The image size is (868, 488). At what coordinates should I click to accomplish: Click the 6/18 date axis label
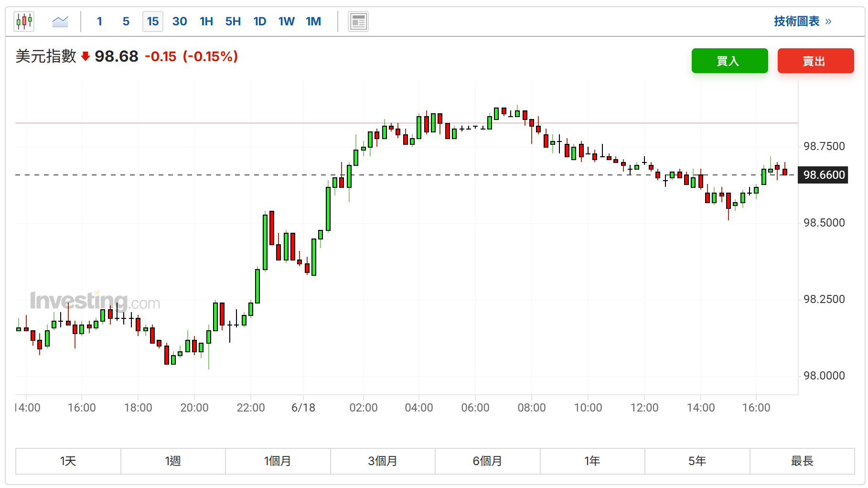(x=303, y=408)
